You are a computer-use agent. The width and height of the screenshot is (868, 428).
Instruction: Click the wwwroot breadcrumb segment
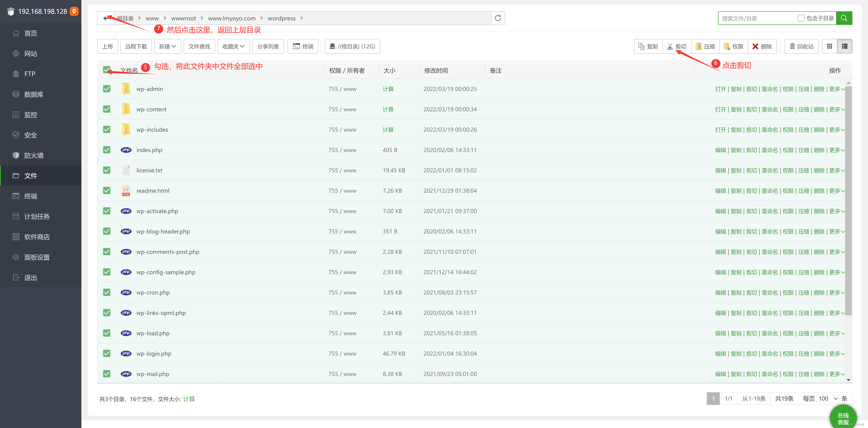pyautogui.click(x=183, y=18)
